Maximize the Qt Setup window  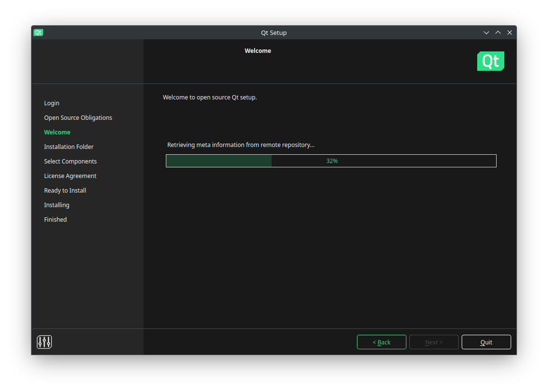498,33
